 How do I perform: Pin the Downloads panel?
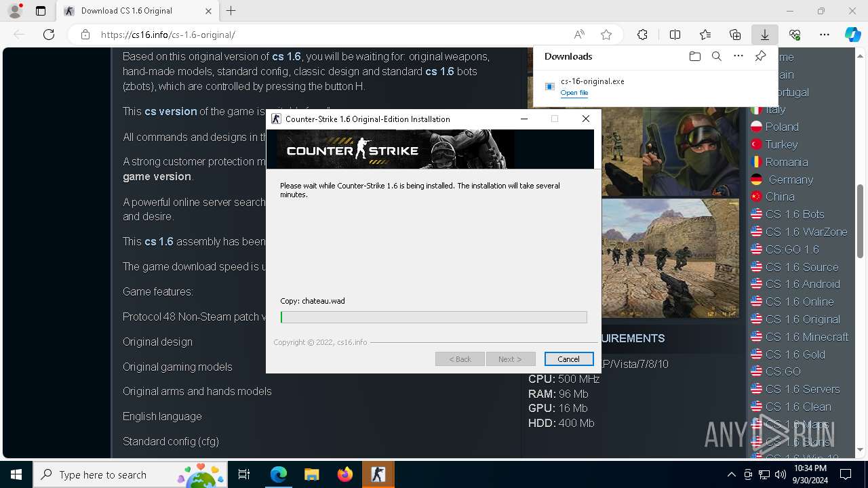pyautogui.click(x=760, y=56)
